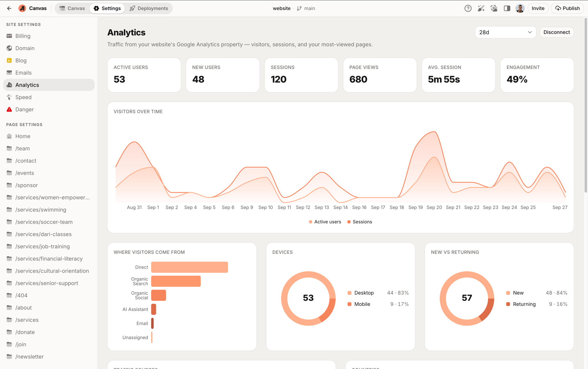588x369 pixels.
Task: Click the red Danger warning icon
Action: coord(9,109)
